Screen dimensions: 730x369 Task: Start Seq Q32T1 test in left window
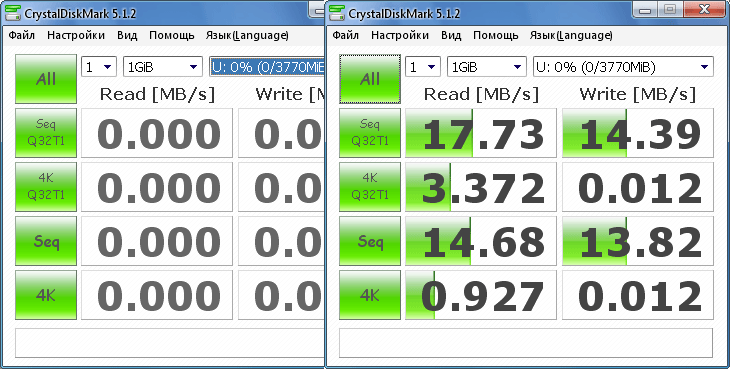(x=46, y=133)
